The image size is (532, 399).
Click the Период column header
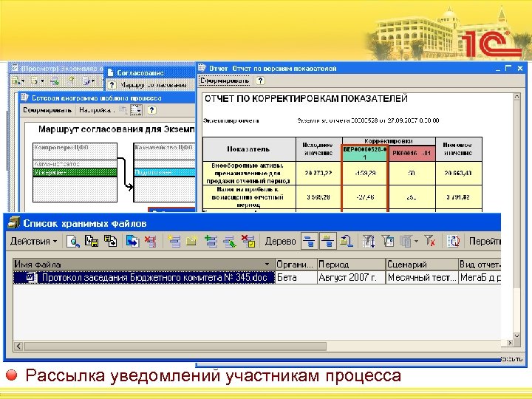click(351, 264)
